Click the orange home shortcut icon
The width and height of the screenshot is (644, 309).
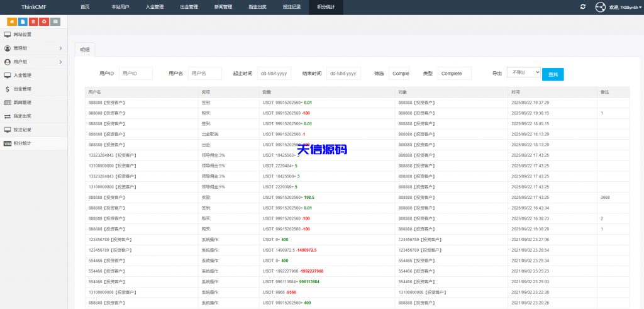tap(12, 21)
